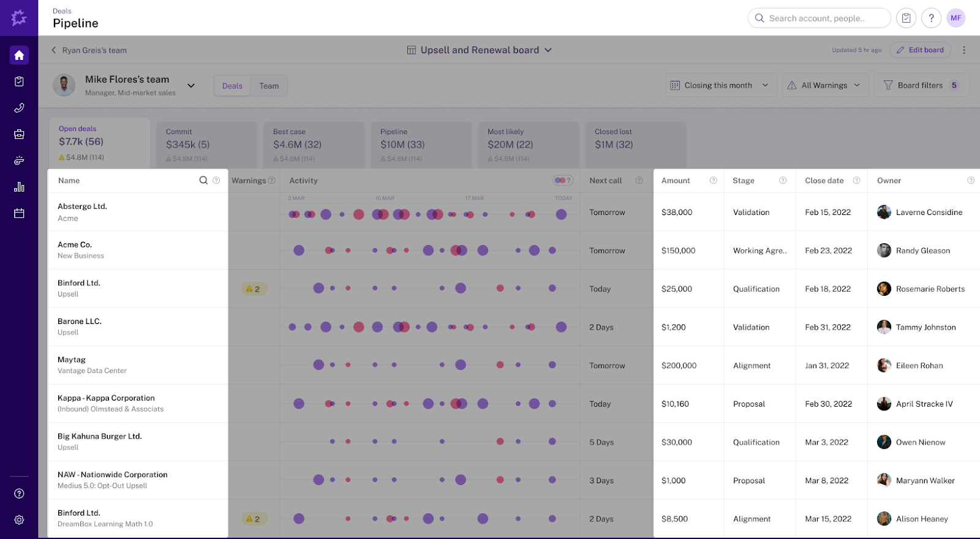This screenshot has height=539, width=980.
Task: Open the All Warnings filter dropdown
Action: 825,85
